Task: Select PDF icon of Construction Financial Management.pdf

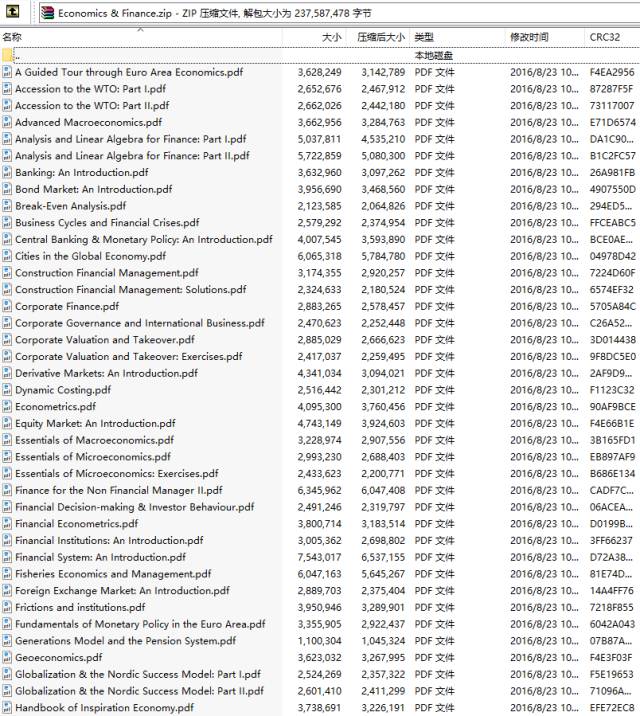Action: tap(7, 273)
